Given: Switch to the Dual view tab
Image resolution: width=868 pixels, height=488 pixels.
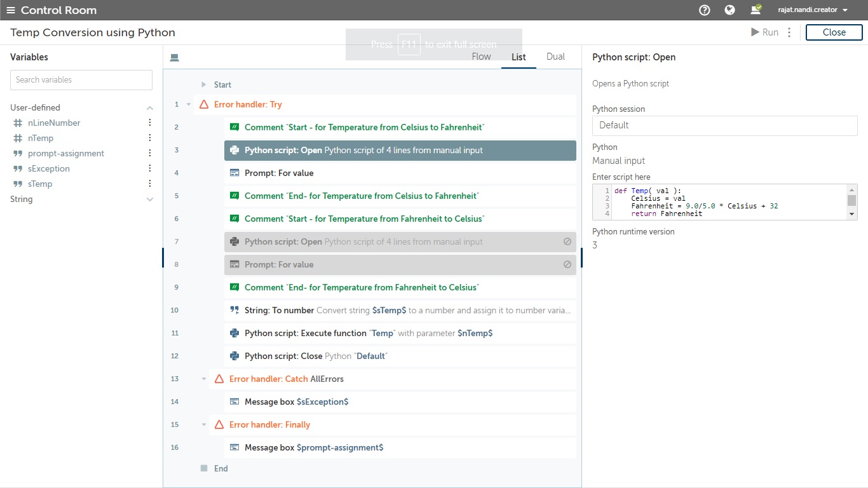Looking at the screenshot, I should click(555, 57).
